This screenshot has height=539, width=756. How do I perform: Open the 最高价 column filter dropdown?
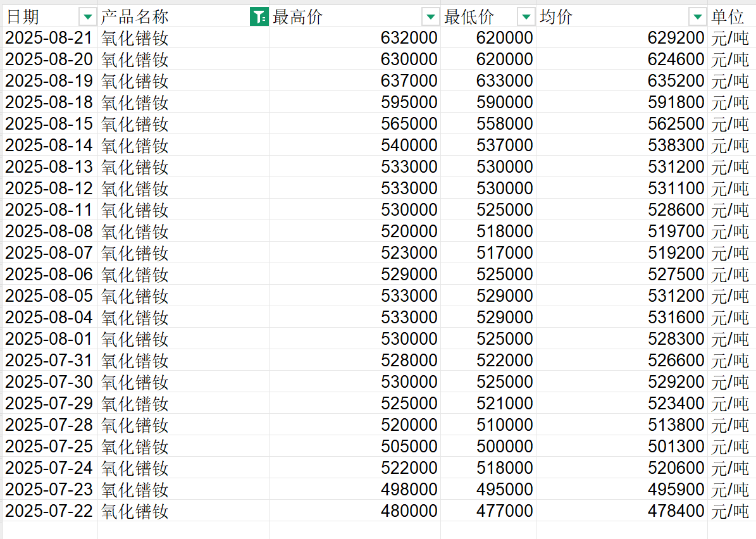coord(431,17)
